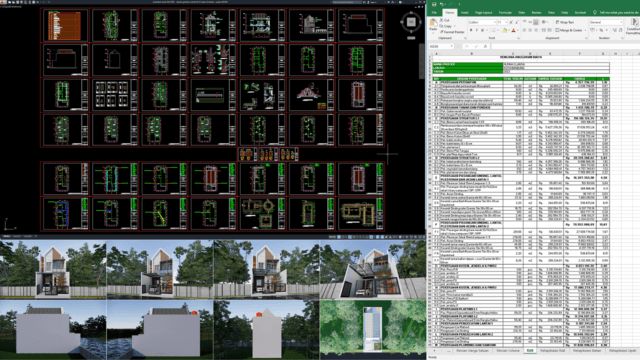This screenshot has width=640, height=360.
Task: Click the Orientation text-angle icon
Action: pos(544,22)
